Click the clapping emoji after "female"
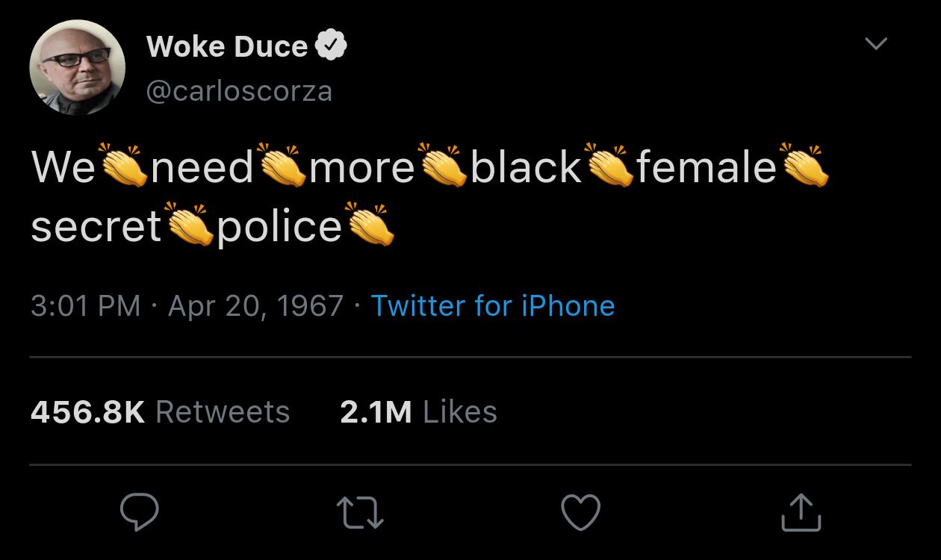Viewport: 941px width, 560px height. 804,165
